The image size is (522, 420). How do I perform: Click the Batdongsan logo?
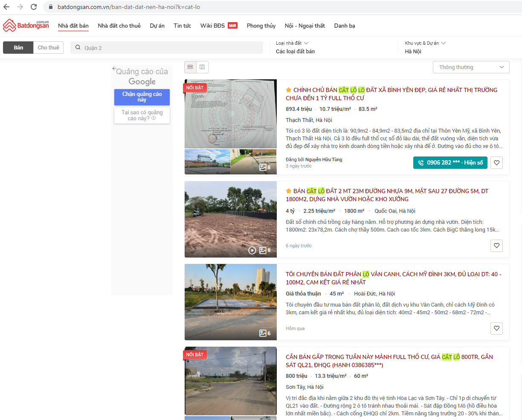point(26,26)
